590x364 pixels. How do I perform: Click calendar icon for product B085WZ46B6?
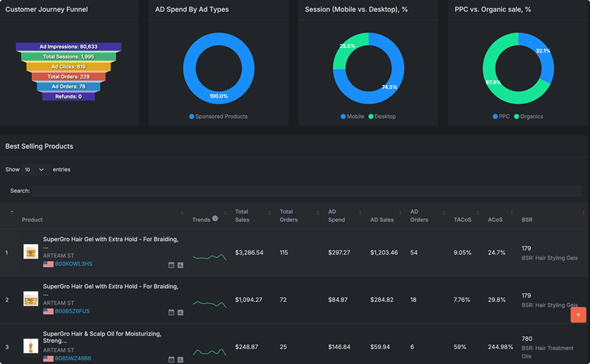coord(171,360)
